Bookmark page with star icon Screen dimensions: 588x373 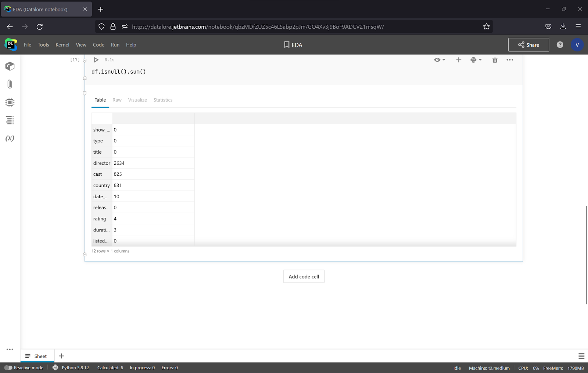tap(486, 26)
